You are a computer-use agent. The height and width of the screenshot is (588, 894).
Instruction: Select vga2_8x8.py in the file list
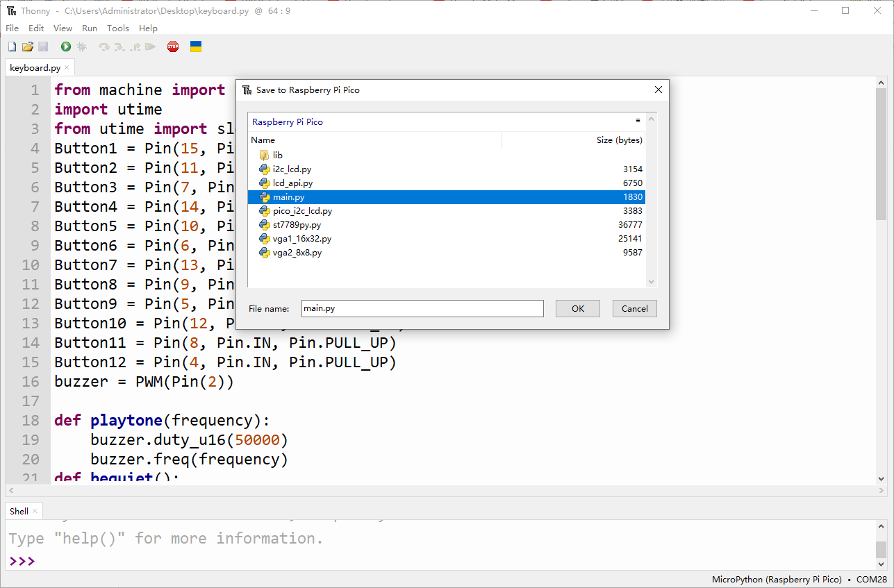coord(447,252)
